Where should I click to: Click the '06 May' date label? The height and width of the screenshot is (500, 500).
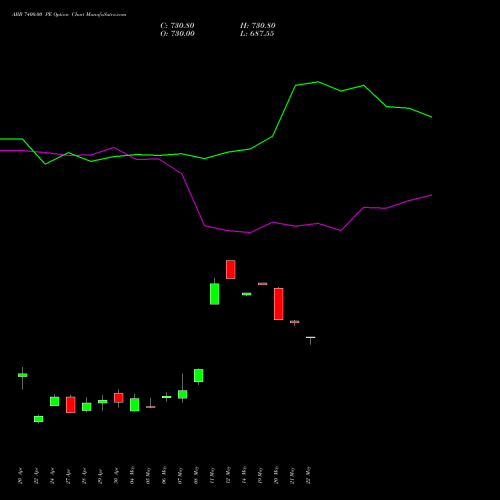pyautogui.click(x=164, y=475)
